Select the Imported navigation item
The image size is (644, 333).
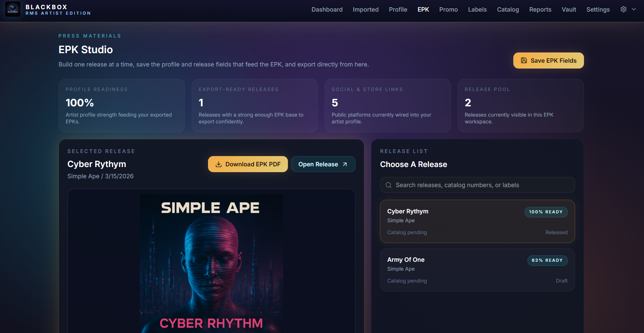pos(365,9)
